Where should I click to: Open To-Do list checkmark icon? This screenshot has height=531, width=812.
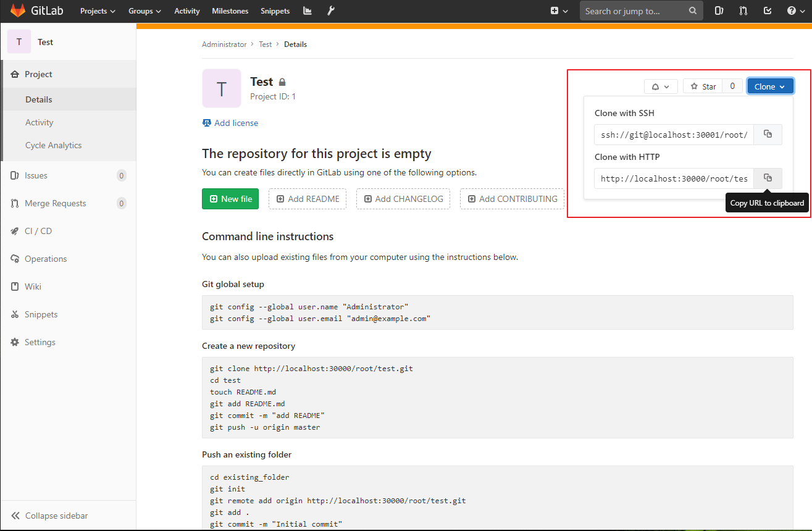(x=768, y=11)
